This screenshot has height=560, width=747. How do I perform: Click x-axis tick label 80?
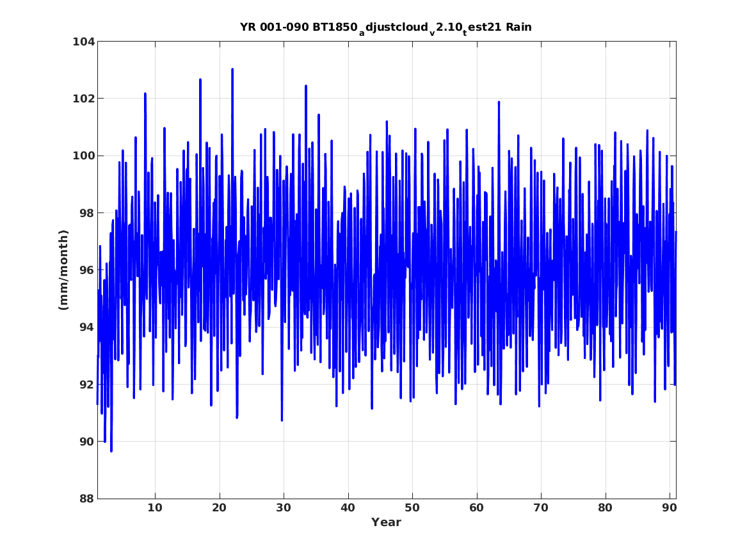click(x=605, y=508)
